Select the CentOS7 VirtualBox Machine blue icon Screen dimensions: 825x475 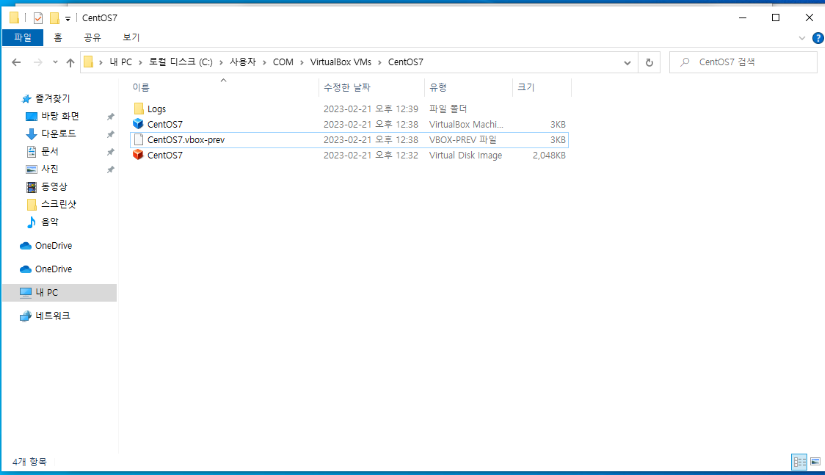click(x=138, y=124)
